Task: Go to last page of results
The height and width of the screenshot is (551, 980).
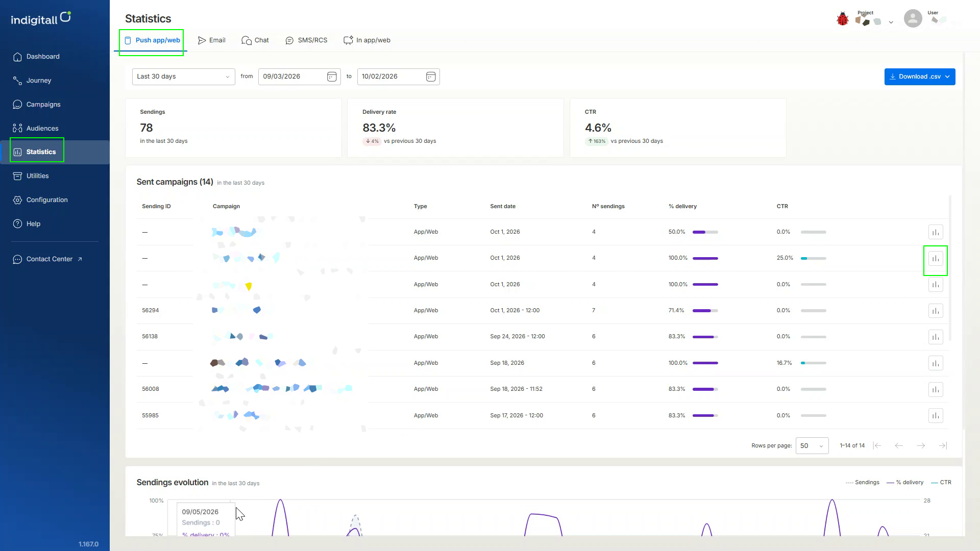Action: click(x=943, y=445)
